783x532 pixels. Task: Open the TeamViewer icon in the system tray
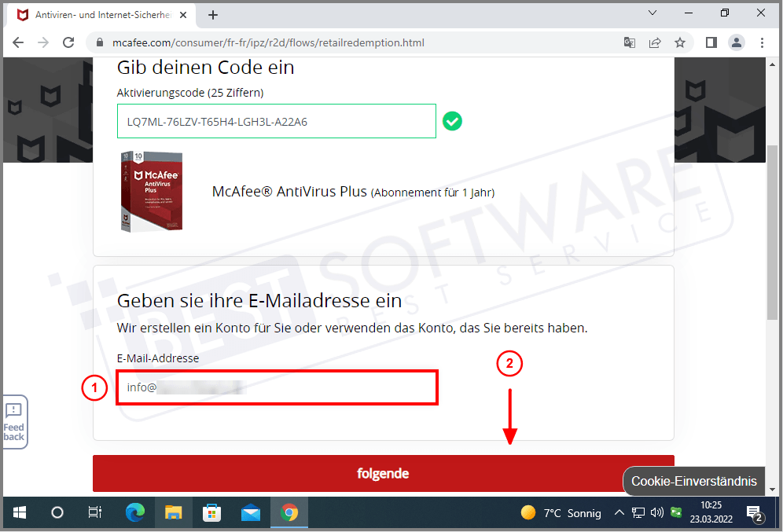click(x=677, y=512)
